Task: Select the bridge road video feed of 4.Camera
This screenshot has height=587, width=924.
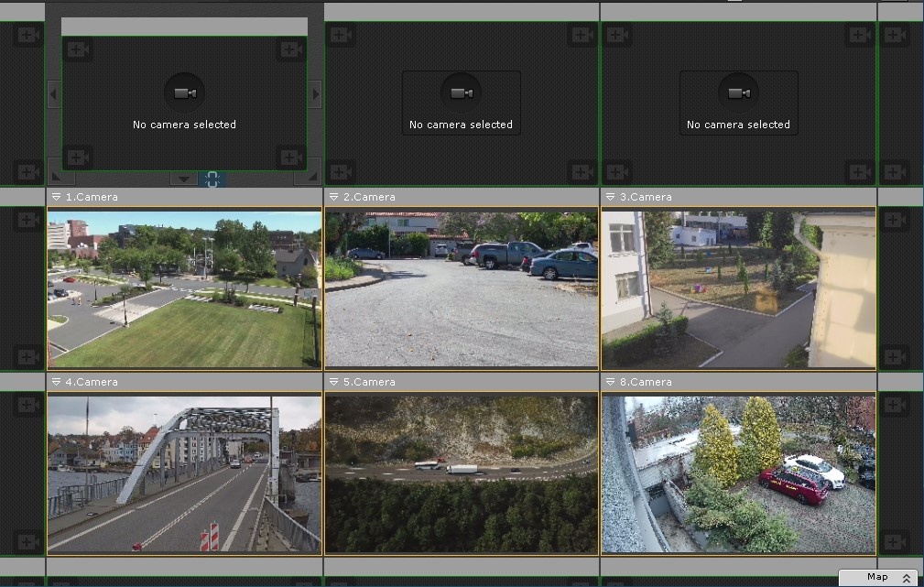Action: pyautogui.click(x=184, y=473)
